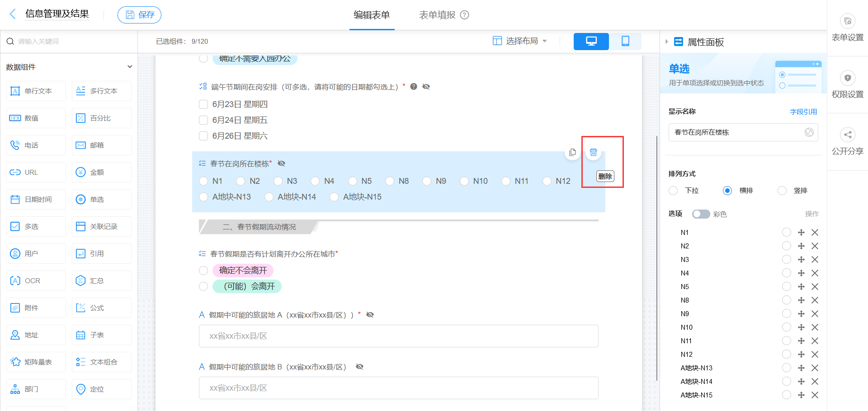The width and height of the screenshot is (868, 411).
Task: Open the 字段引用 link
Action: pos(804,112)
